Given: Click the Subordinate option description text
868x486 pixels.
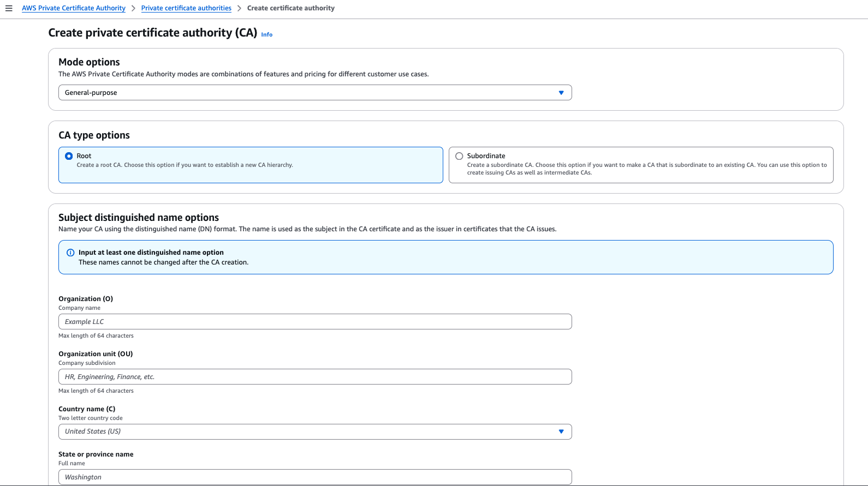Looking at the screenshot, I should click(647, 169).
